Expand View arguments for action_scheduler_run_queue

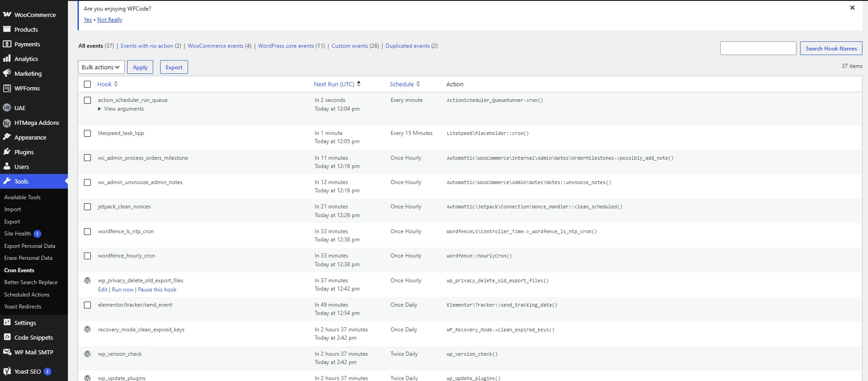(121, 109)
